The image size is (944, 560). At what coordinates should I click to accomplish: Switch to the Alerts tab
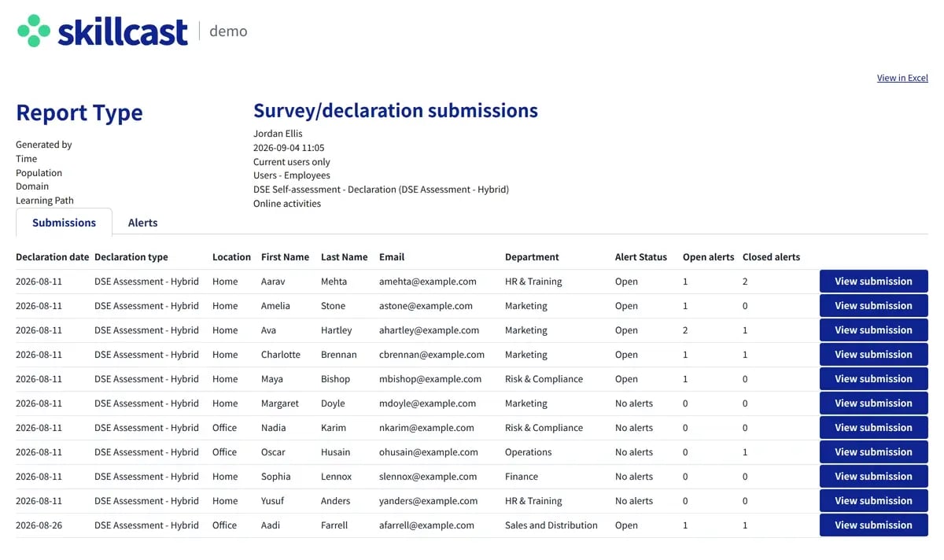142,223
